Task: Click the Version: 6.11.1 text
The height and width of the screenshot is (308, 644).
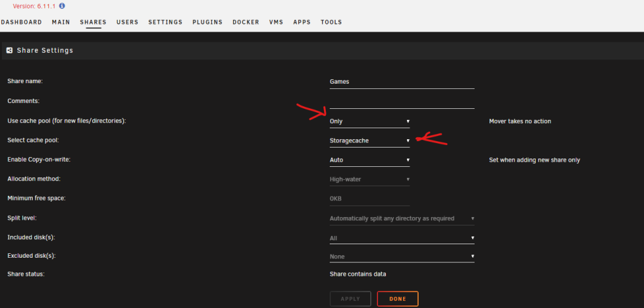Action: click(34, 6)
